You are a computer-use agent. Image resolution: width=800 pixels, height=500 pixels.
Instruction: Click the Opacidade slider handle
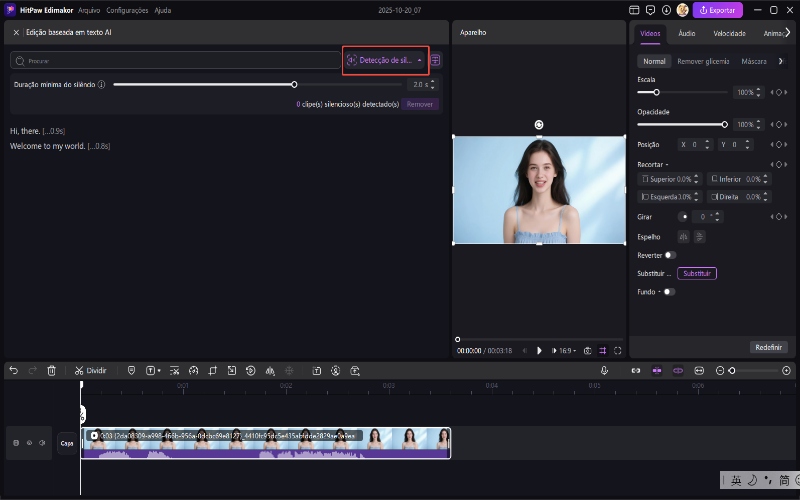coord(724,124)
